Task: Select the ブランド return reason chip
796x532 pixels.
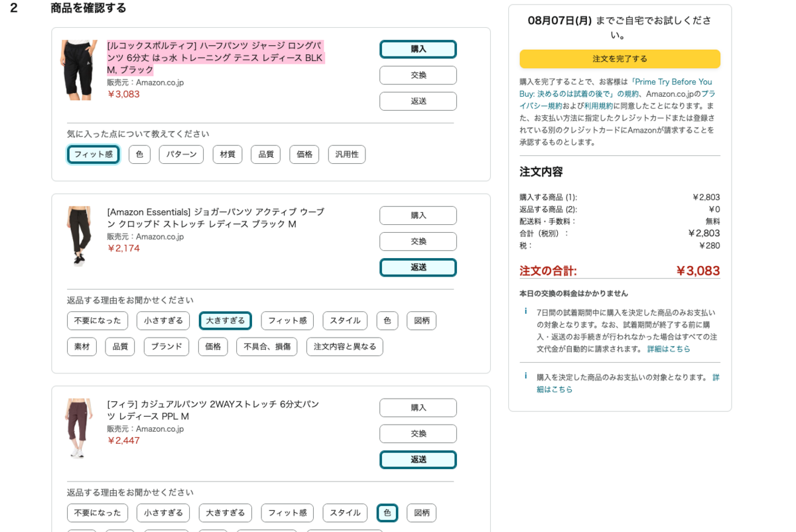Action: click(x=166, y=347)
